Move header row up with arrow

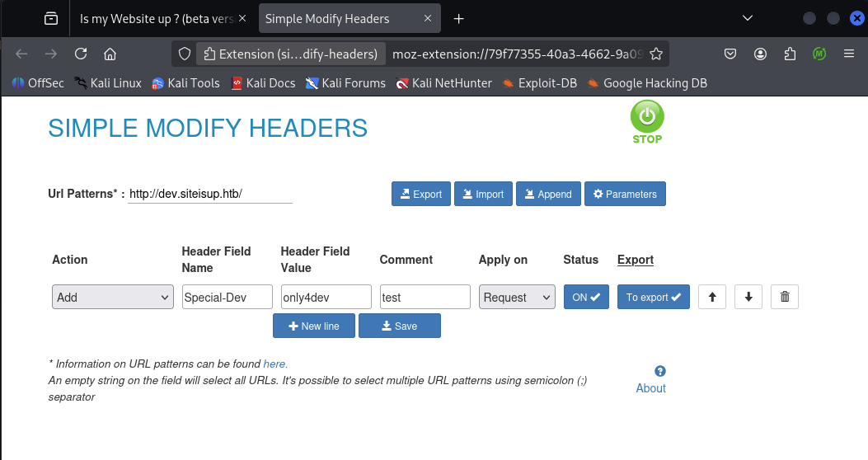[711, 297]
